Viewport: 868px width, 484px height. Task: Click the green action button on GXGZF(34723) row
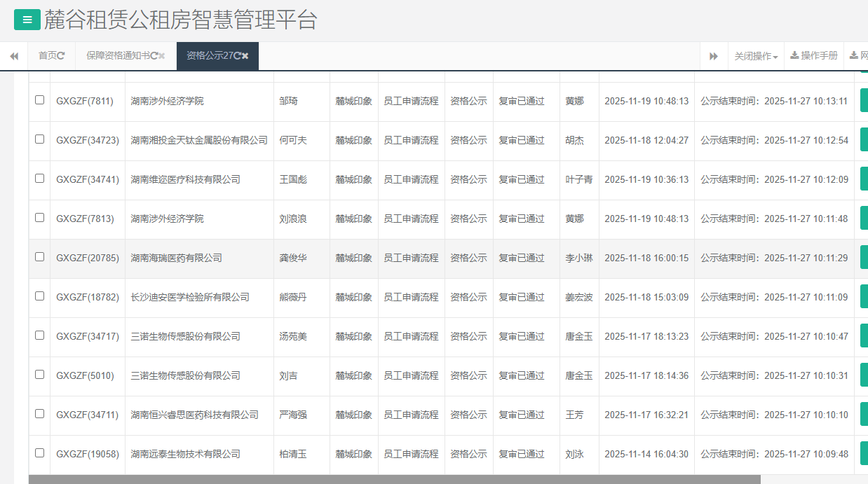(863, 139)
